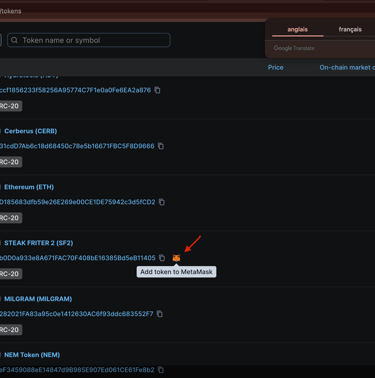The width and height of the screenshot is (375, 378).
Task: Switch translation to français tab
Action: (350, 29)
